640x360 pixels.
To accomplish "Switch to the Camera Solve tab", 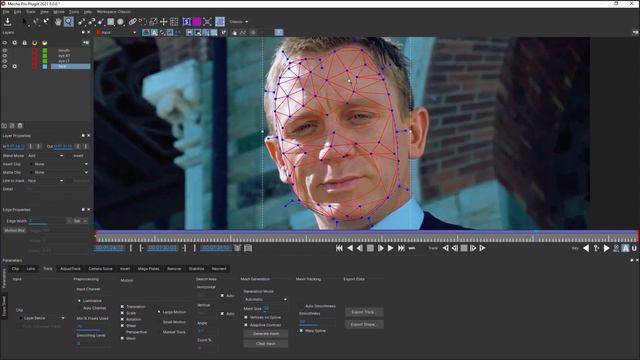I will pyautogui.click(x=100, y=269).
